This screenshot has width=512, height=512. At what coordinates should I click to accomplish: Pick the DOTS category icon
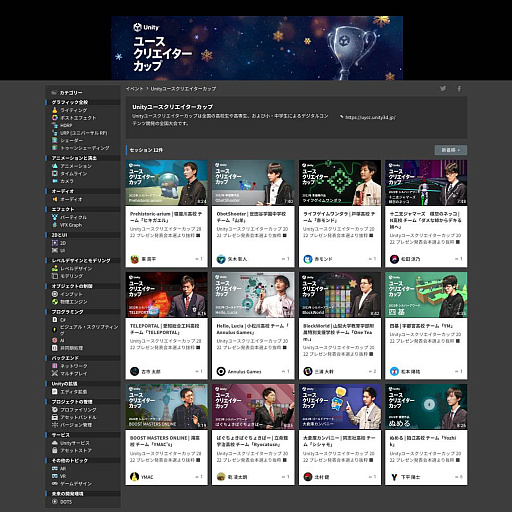pos(55,501)
